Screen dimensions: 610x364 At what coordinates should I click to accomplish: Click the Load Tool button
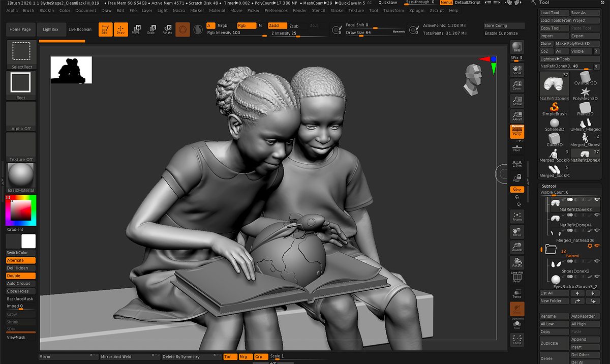[x=554, y=13]
